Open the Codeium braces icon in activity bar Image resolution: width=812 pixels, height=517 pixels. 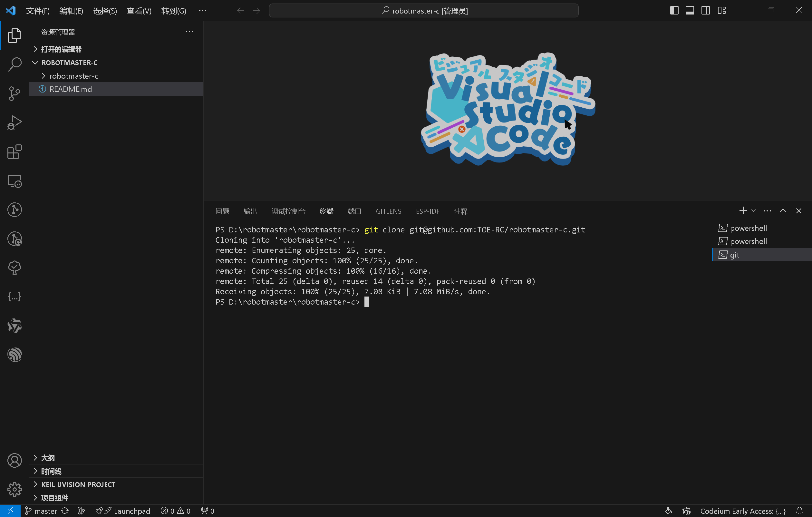coord(15,297)
